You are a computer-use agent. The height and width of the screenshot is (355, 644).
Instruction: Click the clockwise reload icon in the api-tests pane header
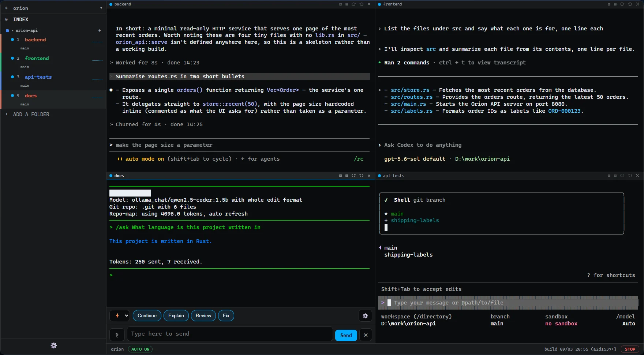[x=622, y=176]
